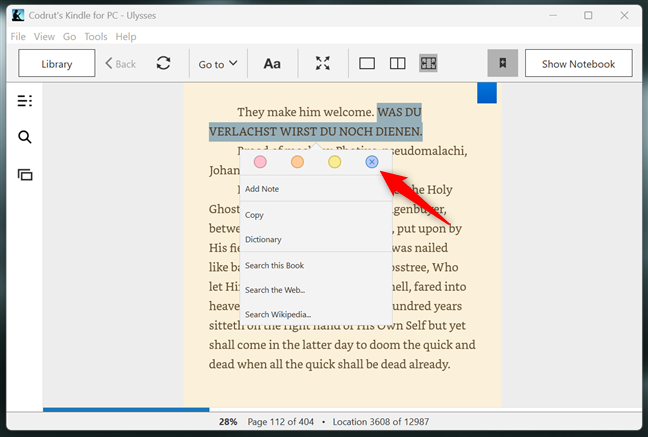
Task: Open the File menu
Action: click(19, 37)
